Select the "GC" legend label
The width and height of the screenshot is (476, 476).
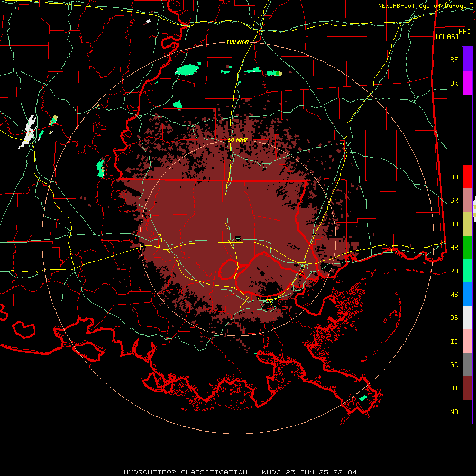click(x=454, y=365)
